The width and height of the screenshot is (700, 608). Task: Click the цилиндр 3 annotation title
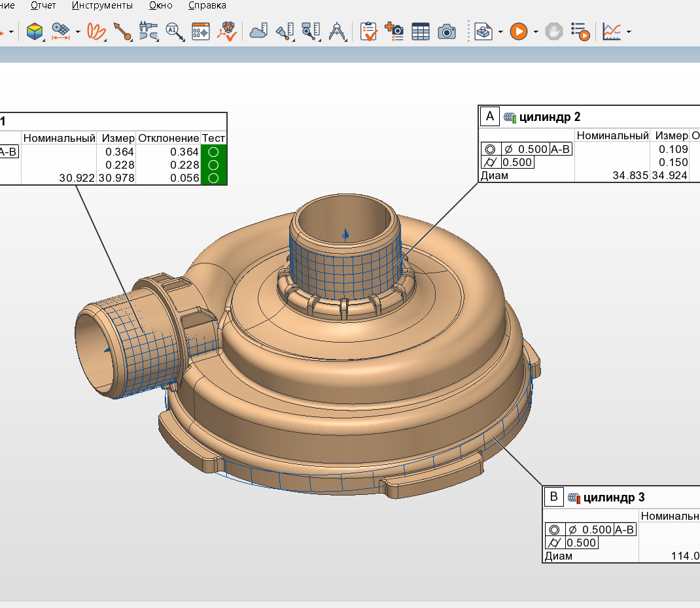[x=614, y=498]
